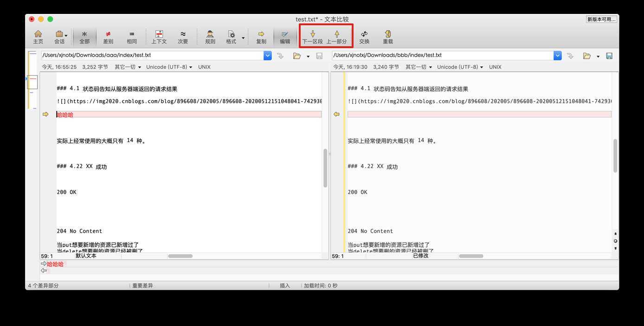Screen dimensions: 644x326
Task: Click '### 4.22 XX 成功' in left pane
Action: pos(82,166)
